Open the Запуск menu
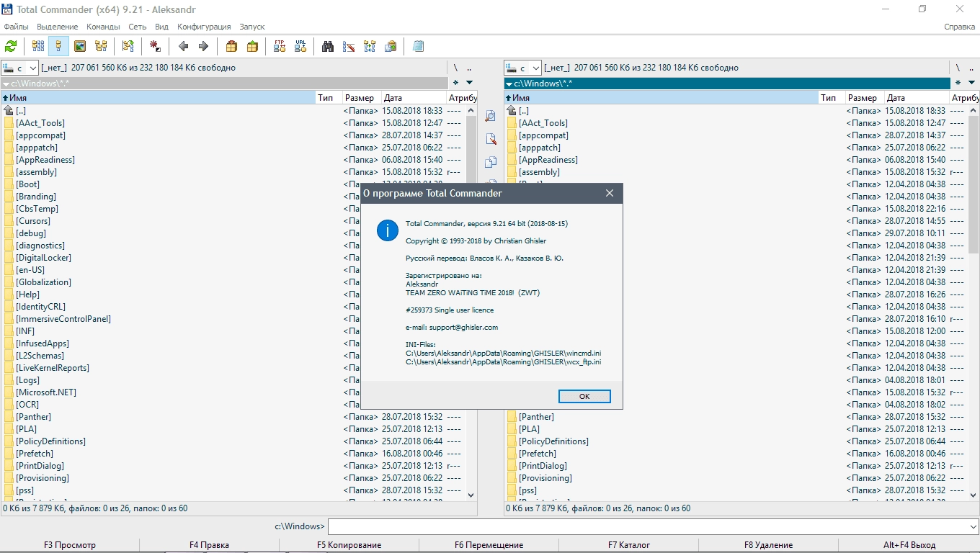Screen dimensions: 980x553 click(252, 27)
